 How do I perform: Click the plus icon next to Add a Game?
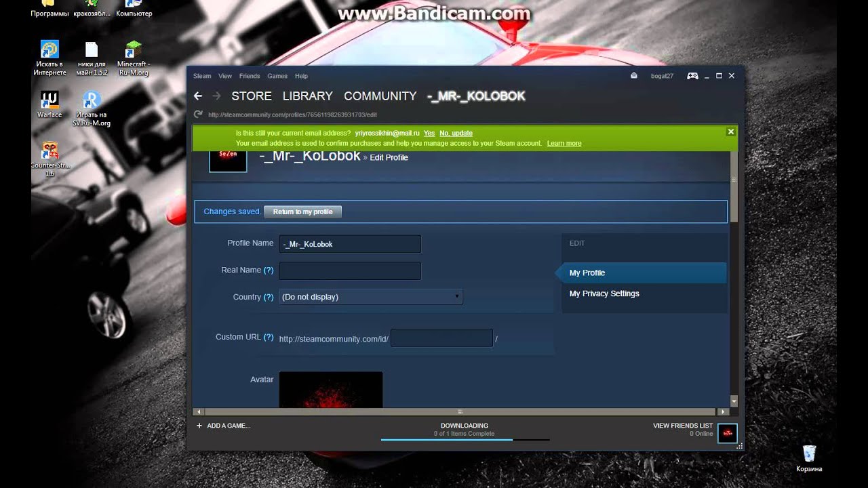[199, 426]
